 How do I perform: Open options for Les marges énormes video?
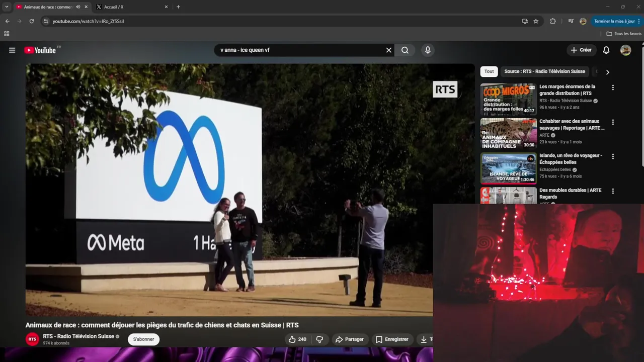[613, 87]
